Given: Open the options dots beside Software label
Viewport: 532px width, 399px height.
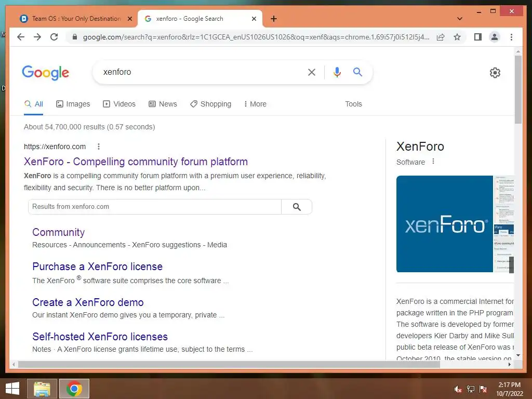Looking at the screenshot, I should click(x=433, y=162).
